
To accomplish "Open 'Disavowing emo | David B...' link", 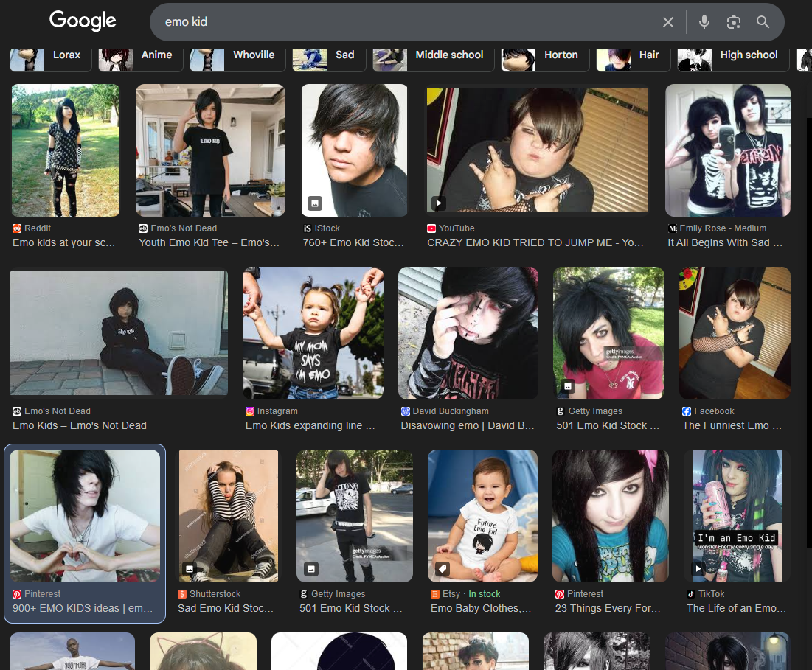I will tap(468, 425).
